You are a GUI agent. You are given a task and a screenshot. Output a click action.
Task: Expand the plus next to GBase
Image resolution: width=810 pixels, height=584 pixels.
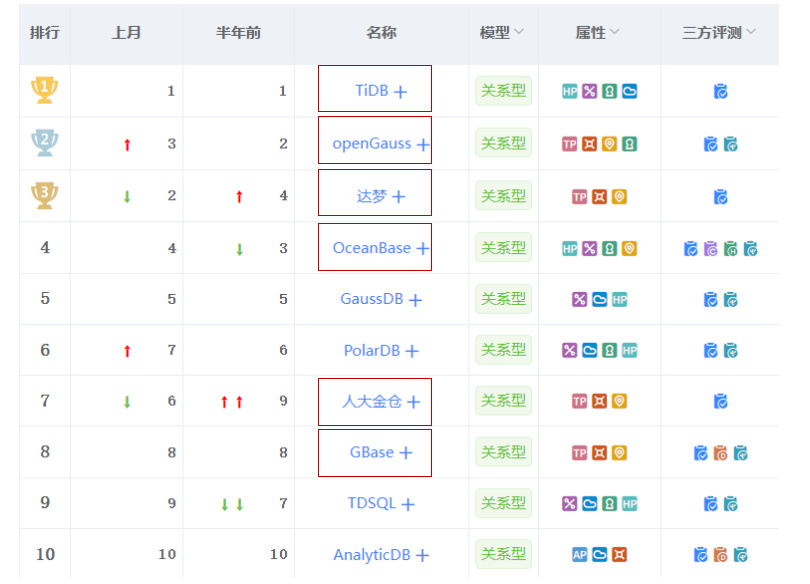tap(406, 453)
